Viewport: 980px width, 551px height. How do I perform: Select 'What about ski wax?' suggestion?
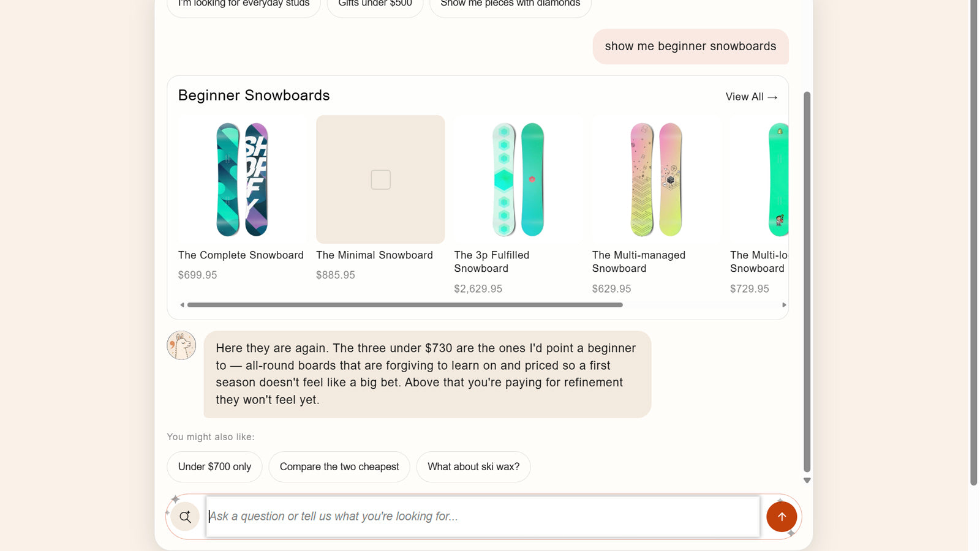473,467
